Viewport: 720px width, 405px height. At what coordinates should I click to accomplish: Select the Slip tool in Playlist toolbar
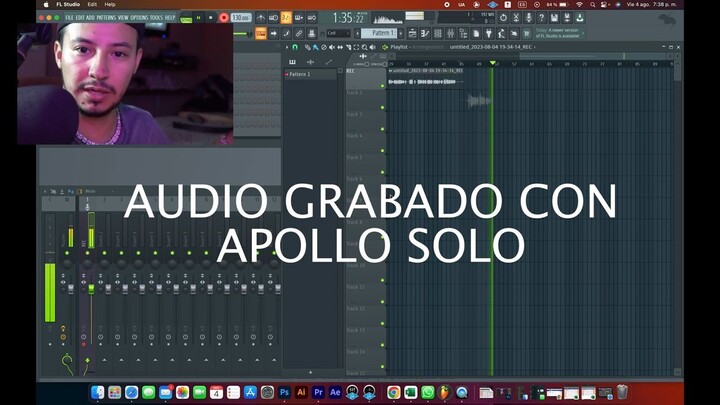point(340,47)
